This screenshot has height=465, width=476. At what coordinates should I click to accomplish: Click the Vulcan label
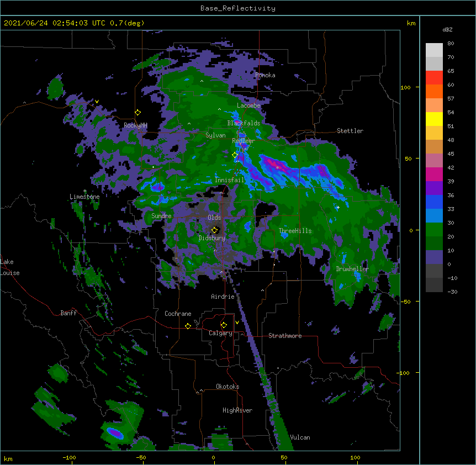click(x=300, y=437)
